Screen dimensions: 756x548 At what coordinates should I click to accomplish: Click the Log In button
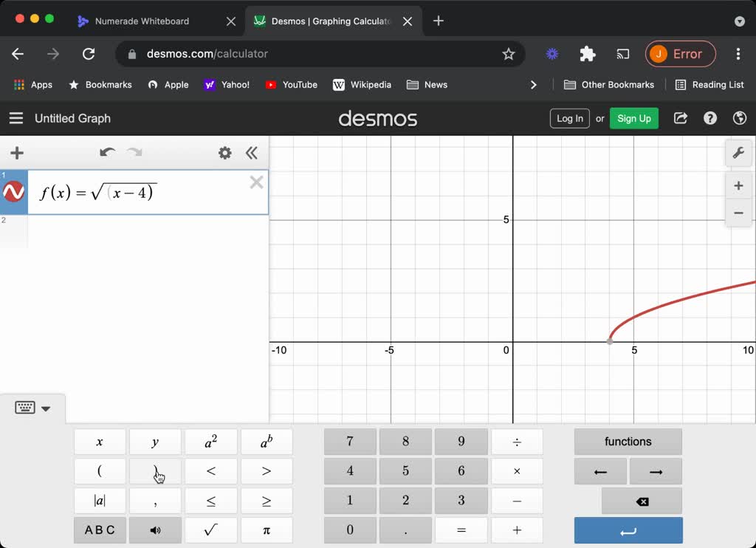[x=569, y=118]
